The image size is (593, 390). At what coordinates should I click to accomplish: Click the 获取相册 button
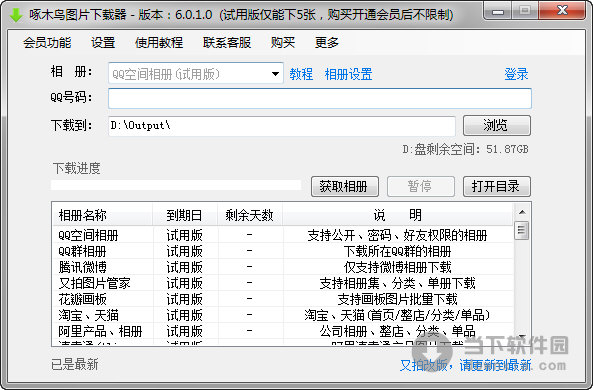345,186
